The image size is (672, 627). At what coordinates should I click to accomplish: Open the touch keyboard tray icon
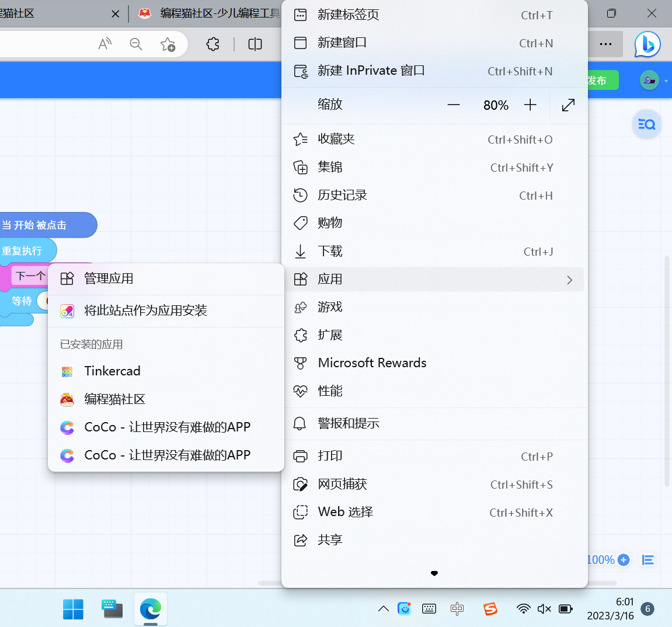(429, 608)
